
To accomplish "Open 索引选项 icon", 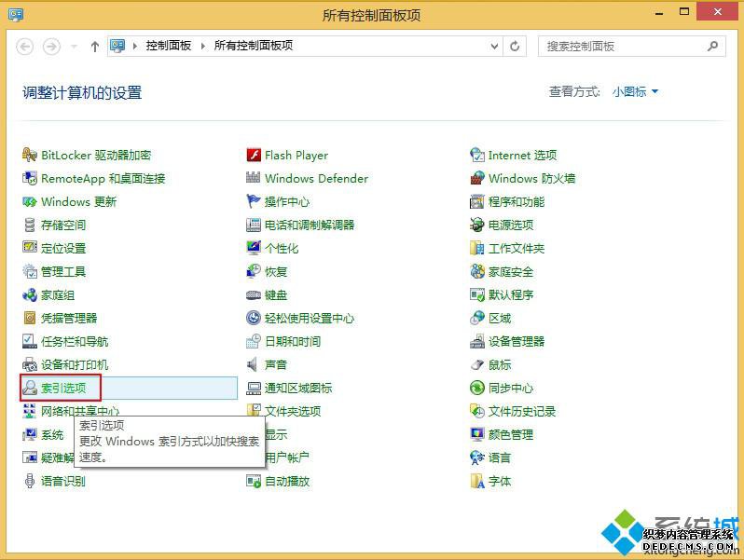I will coord(30,388).
